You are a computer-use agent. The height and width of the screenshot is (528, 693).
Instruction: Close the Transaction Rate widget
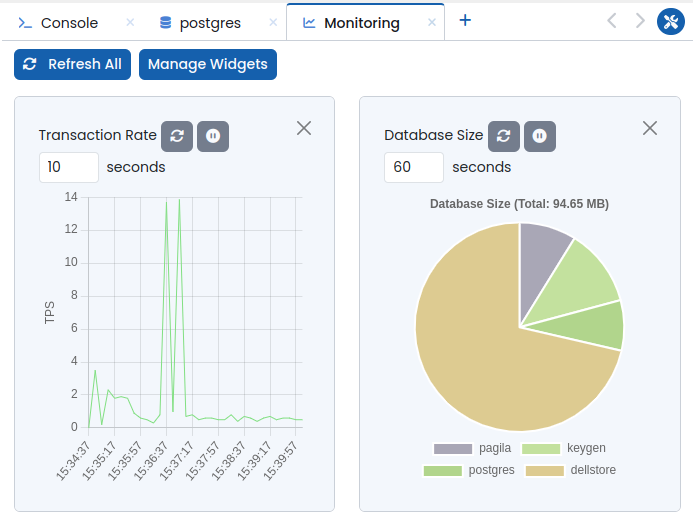pos(304,128)
